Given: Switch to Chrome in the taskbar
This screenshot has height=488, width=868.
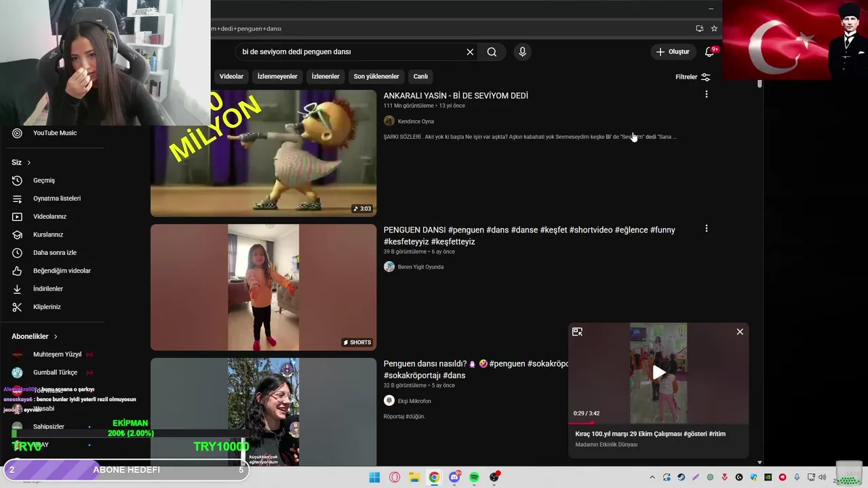Looking at the screenshot, I should (x=434, y=477).
